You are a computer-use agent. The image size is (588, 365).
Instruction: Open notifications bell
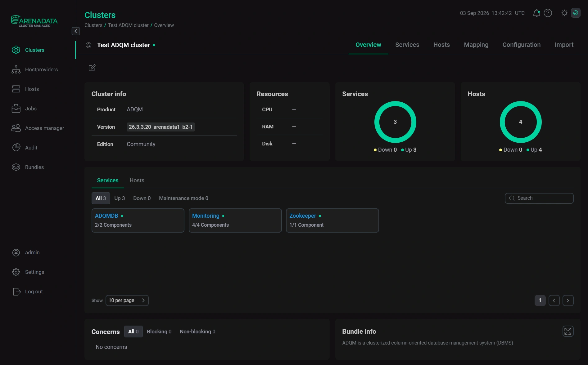coord(536,13)
